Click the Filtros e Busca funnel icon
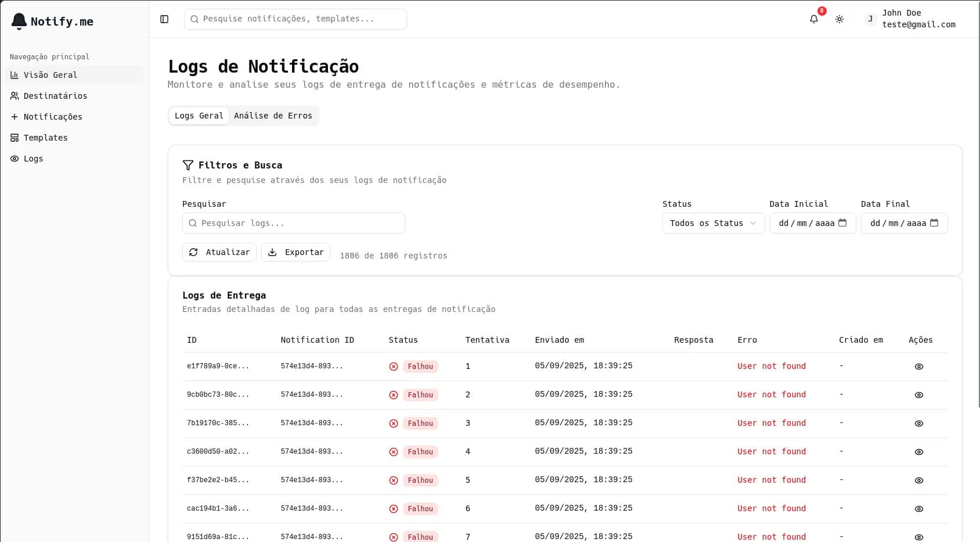Image resolution: width=980 pixels, height=542 pixels. coord(188,165)
